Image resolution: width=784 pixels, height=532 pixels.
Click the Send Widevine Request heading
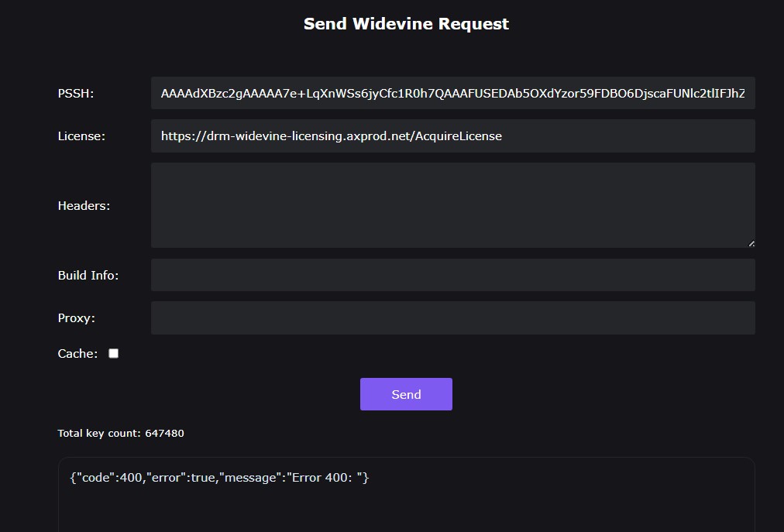(x=406, y=24)
